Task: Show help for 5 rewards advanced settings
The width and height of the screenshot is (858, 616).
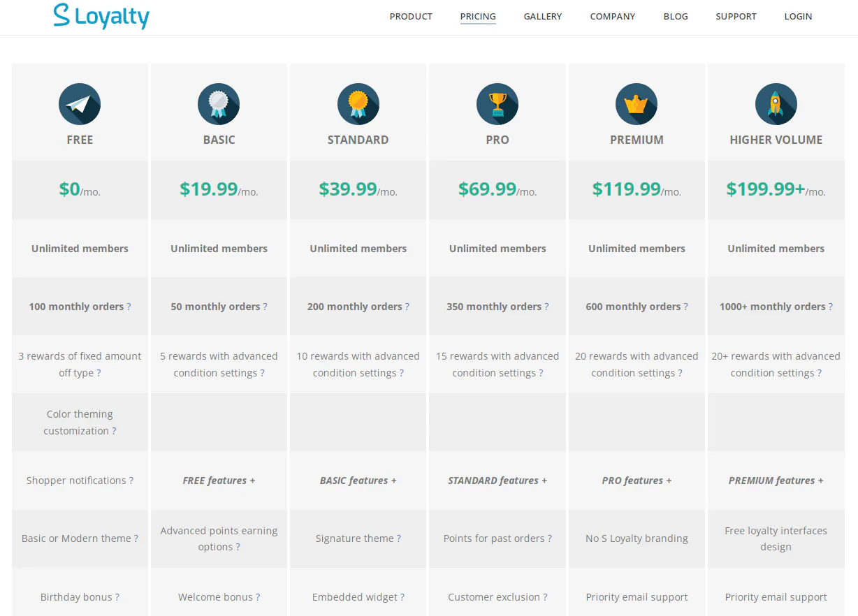Action: (262, 373)
